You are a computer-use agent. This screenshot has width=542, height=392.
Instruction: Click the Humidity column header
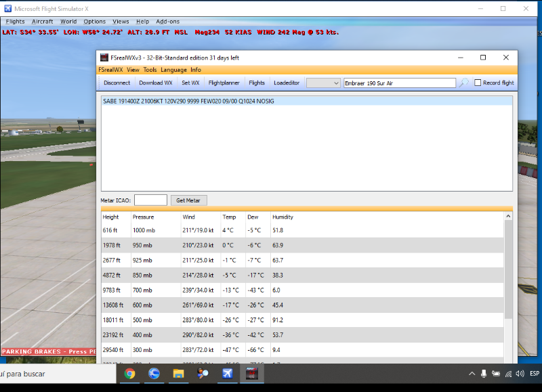click(x=283, y=217)
